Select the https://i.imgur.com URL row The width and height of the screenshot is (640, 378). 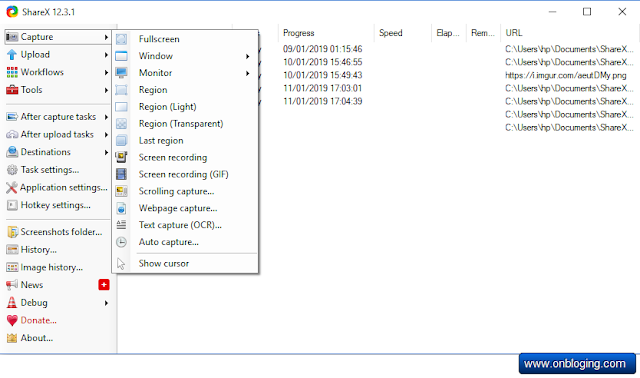[x=566, y=75]
